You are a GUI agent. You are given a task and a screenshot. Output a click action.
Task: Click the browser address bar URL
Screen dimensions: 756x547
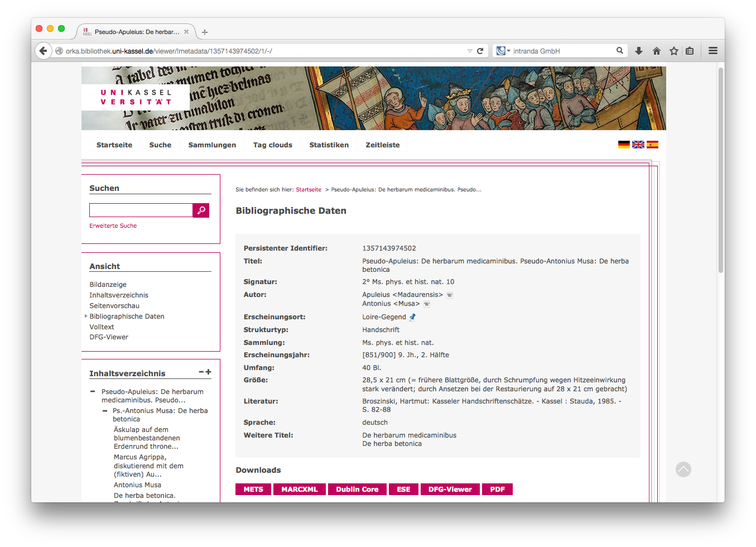pyautogui.click(x=168, y=51)
